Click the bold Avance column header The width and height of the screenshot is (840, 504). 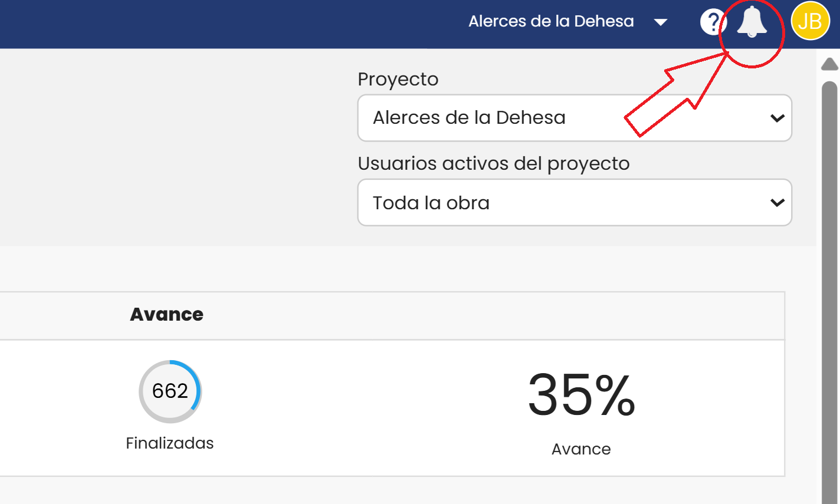(x=167, y=314)
